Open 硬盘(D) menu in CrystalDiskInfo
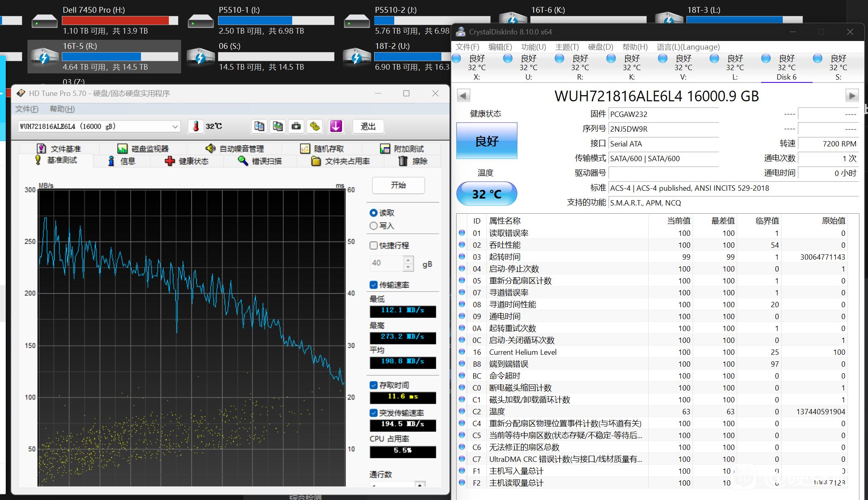868x500 pixels. pos(600,47)
